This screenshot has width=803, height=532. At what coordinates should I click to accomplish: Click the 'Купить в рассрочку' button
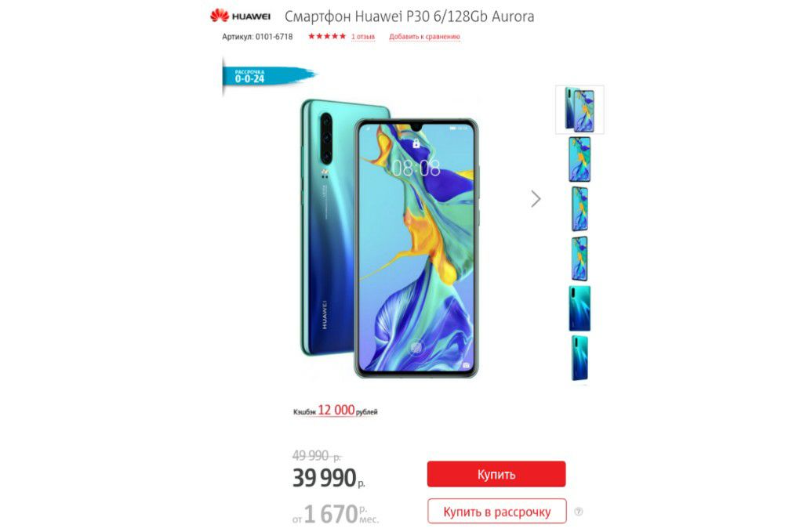[496, 512]
